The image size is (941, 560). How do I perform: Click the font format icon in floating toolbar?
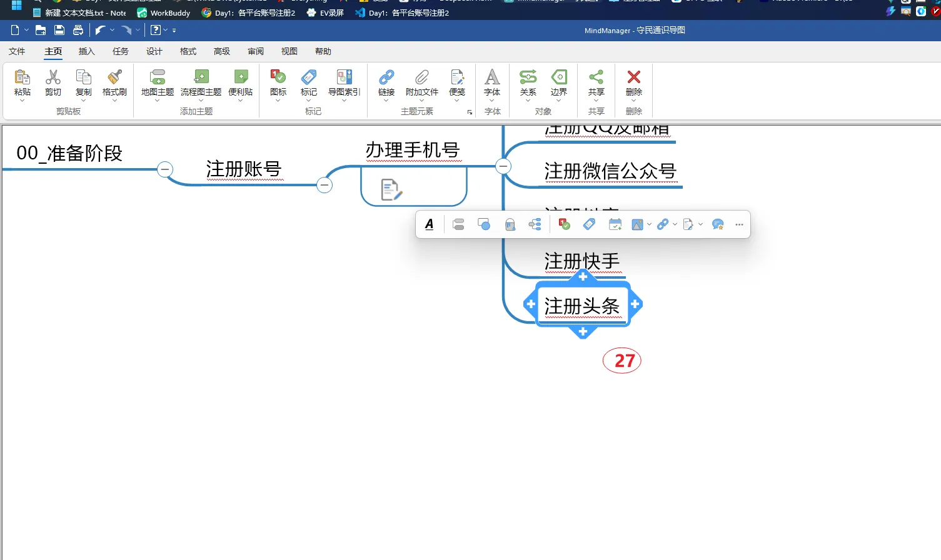coord(430,224)
